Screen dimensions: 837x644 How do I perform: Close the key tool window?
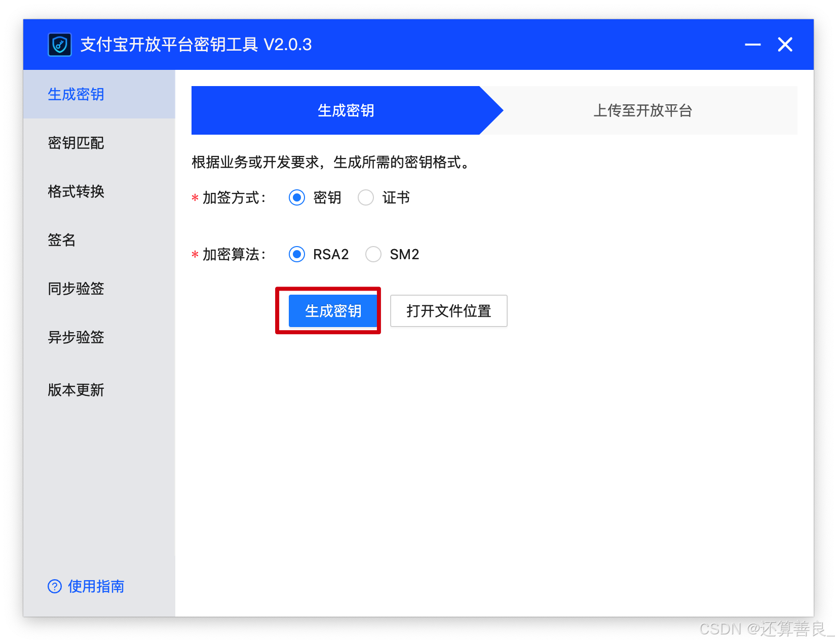(x=785, y=45)
